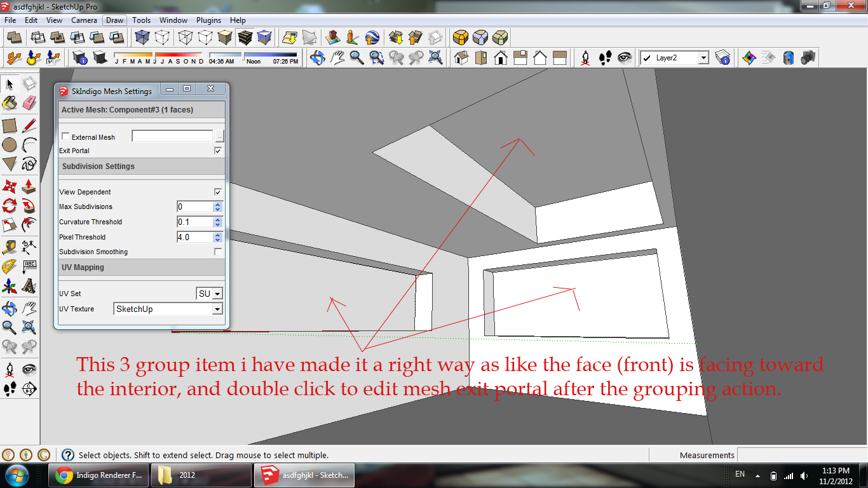
Task: Enable the External Mesh checkbox
Action: 65,137
